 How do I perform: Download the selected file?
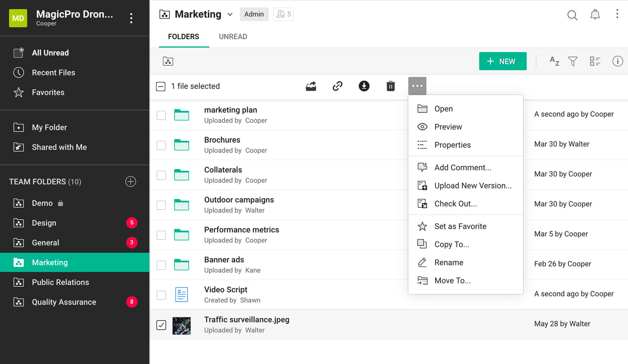pyautogui.click(x=364, y=86)
